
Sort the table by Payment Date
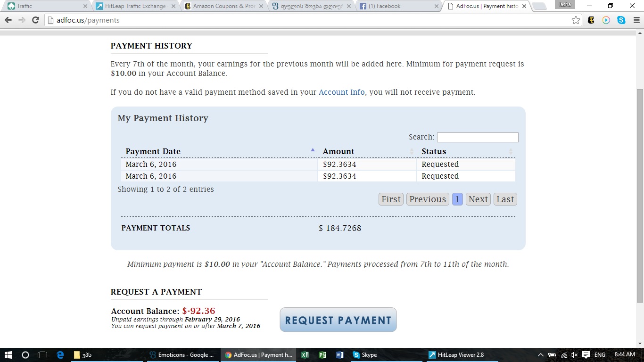point(219,151)
